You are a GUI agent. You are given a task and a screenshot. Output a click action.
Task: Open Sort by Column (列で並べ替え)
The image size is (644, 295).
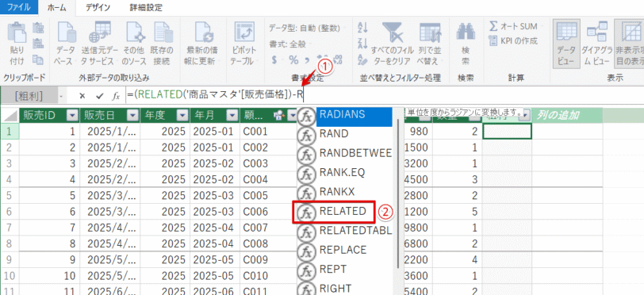[431, 43]
